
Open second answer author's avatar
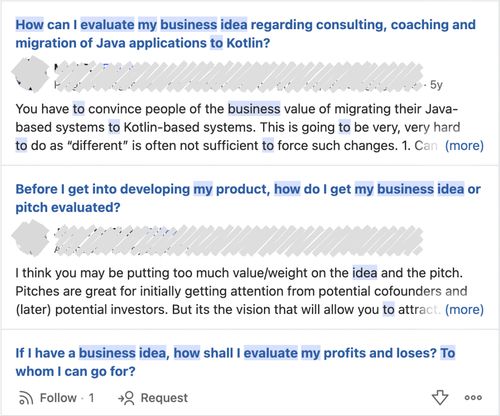tap(30, 238)
